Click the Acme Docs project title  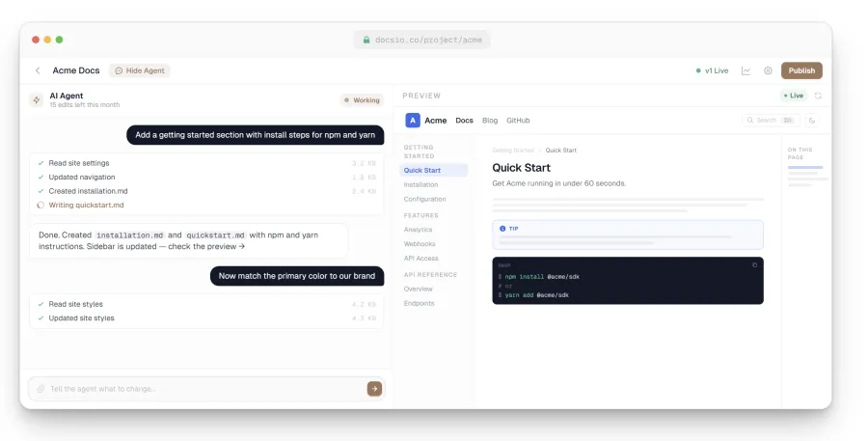coord(76,70)
